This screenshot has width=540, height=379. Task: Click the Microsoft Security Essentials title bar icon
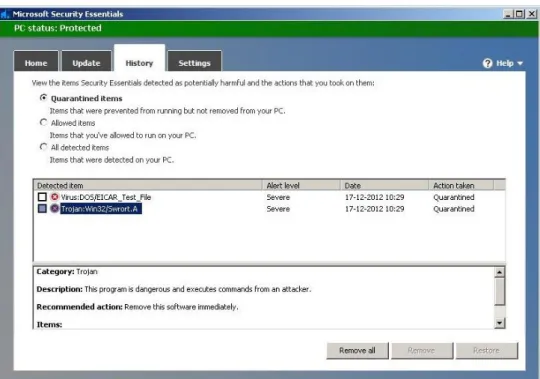pos(4,14)
